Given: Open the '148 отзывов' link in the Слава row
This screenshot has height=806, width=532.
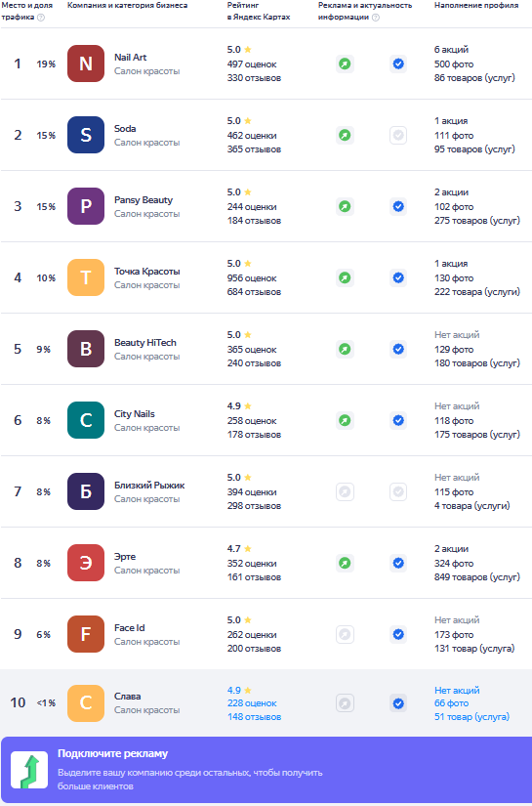Looking at the screenshot, I should (254, 717).
